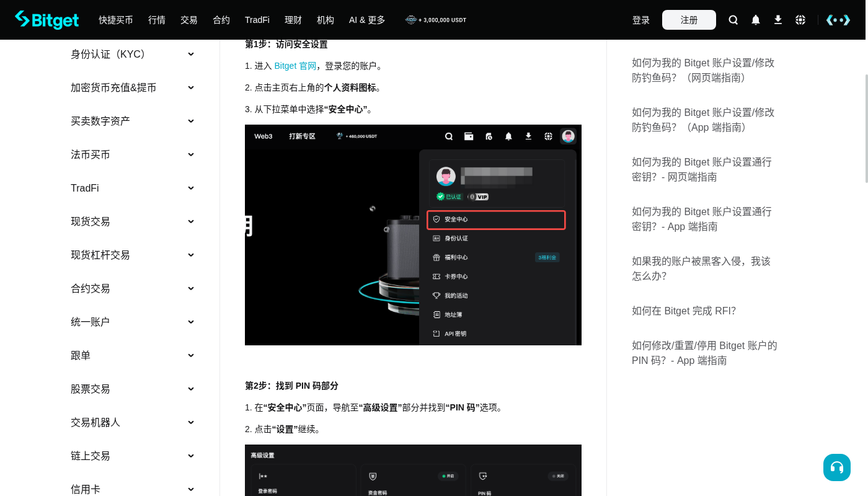Click the 安全中心 tutorial screenshot

pyautogui.click(x=413, y=235)
